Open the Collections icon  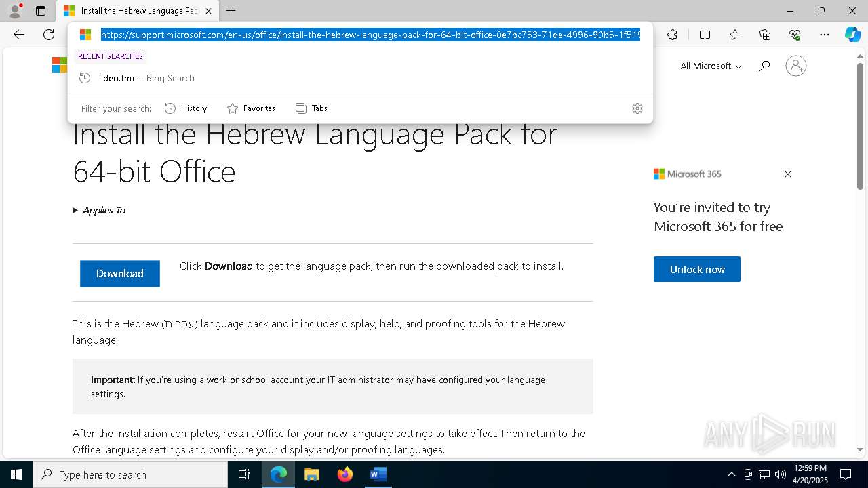[x=765, y=35]
